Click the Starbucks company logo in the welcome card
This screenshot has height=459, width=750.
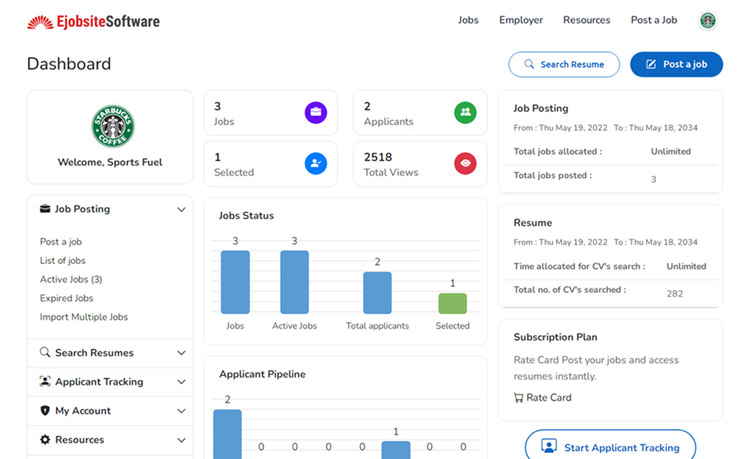coord(113,126)
